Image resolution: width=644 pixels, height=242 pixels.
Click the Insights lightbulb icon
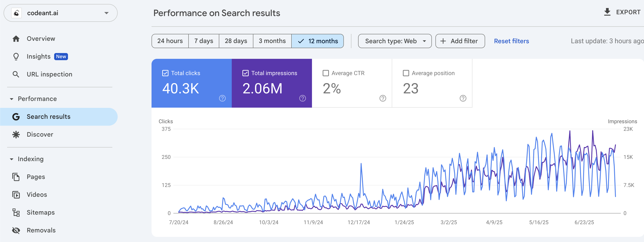pyautogui.click(x=16, y=57)
